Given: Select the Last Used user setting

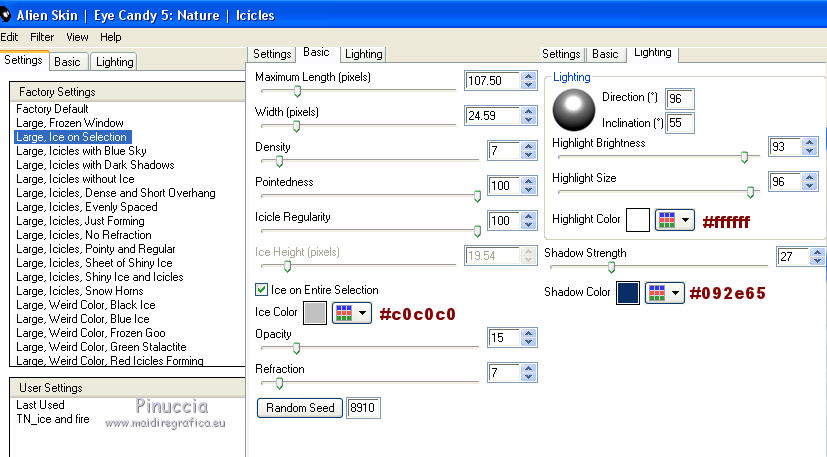Looking at the screenshot, I should click(x=40, y=405).
